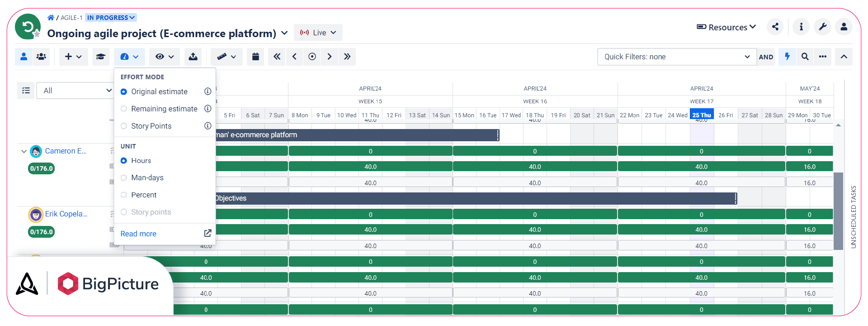The width and height of the screenshot is (868, 326).
Task: Click the AND filter operator button
Action: tap(766, 57)
